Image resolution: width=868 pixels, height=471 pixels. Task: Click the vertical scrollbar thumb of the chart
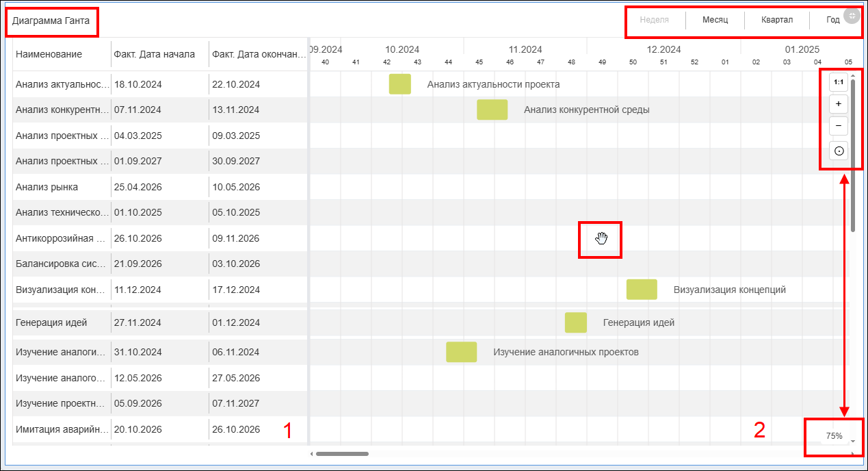pyautogui.click(x=853, y=156)
